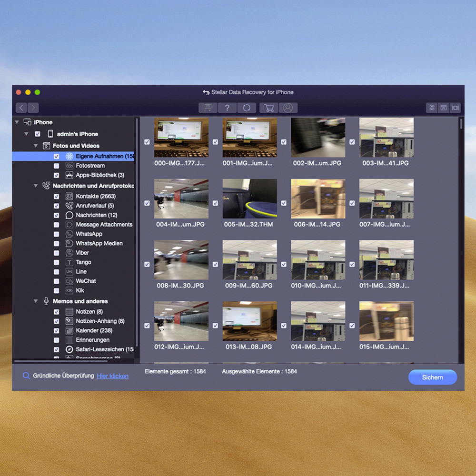Open Notizen-Anhang (8) category
The height and width of the screenshot is (476, 476).
coord(100,321)
